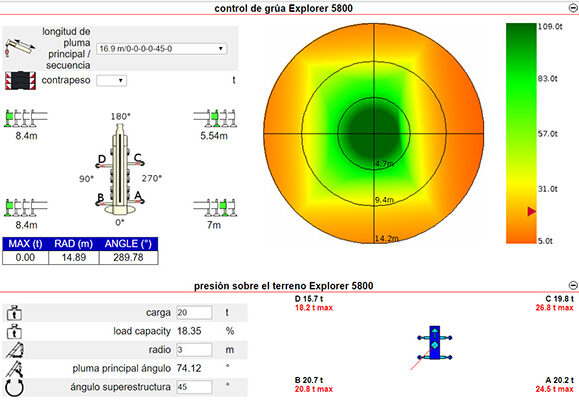
Task: Open the contrapeso dropdown
Action: [x=112, y=80]
